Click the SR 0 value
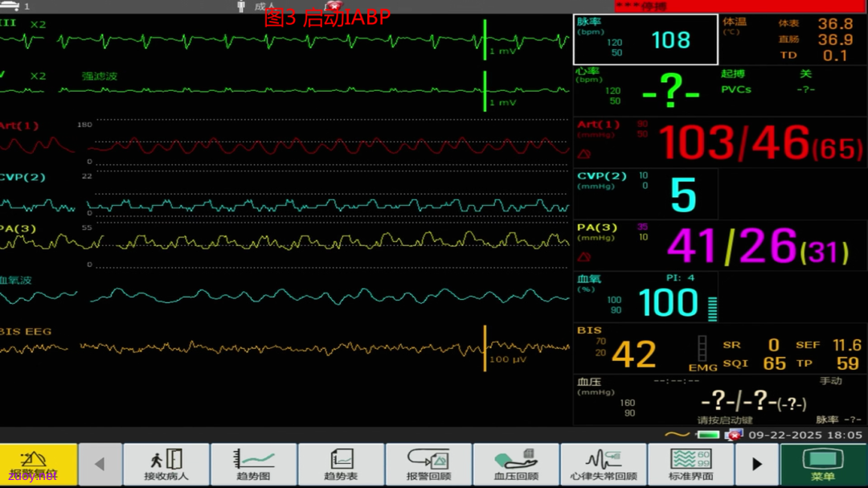The width and height of the screenshot is (868, 488). (x=751, y=345)
